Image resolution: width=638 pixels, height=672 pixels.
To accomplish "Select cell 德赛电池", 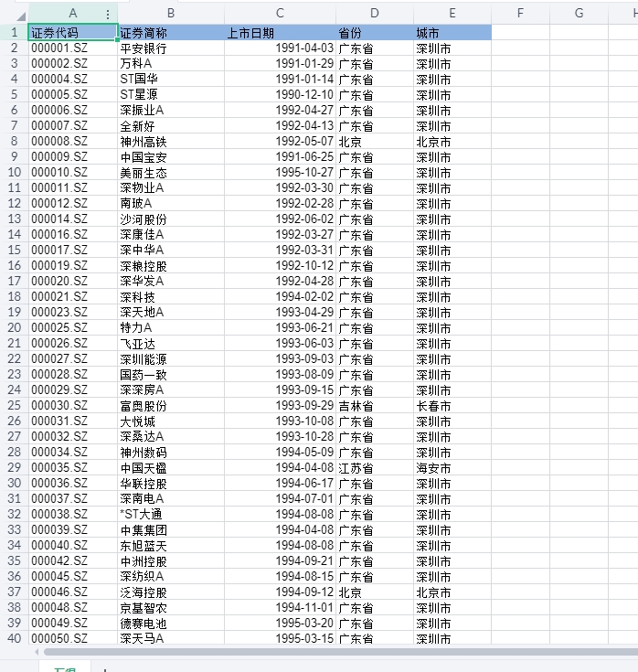I will point(171,623).
